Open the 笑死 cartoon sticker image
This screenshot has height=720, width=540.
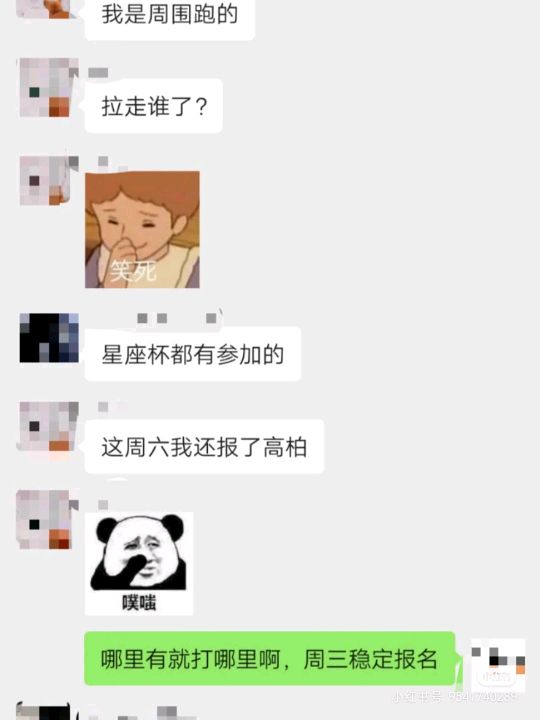[142, 230]
